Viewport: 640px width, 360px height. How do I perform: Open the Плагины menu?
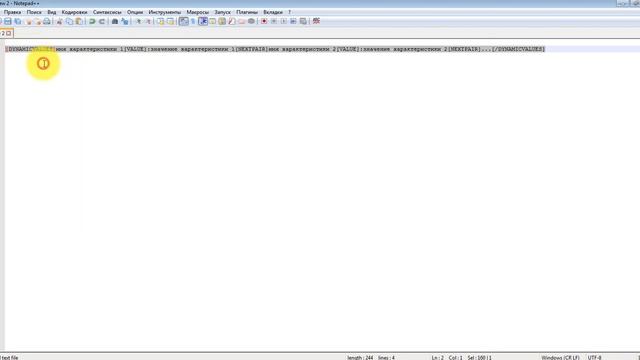click(x=247, y=12)
